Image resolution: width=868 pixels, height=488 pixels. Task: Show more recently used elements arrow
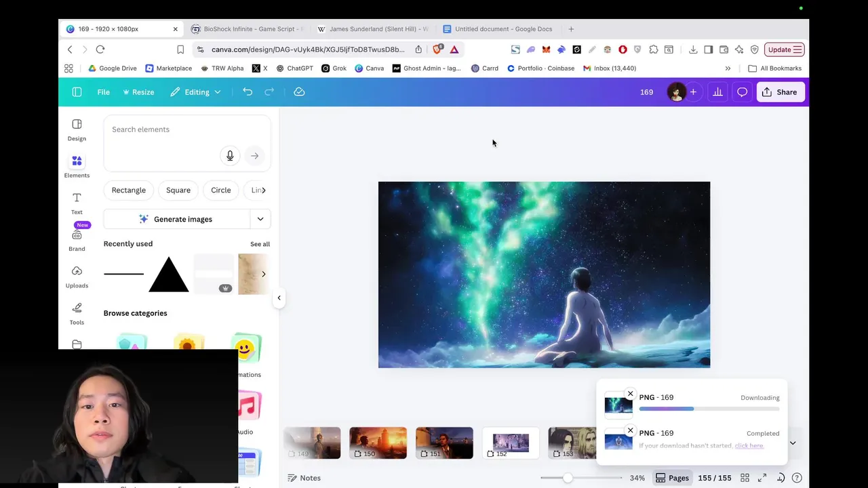263,274
